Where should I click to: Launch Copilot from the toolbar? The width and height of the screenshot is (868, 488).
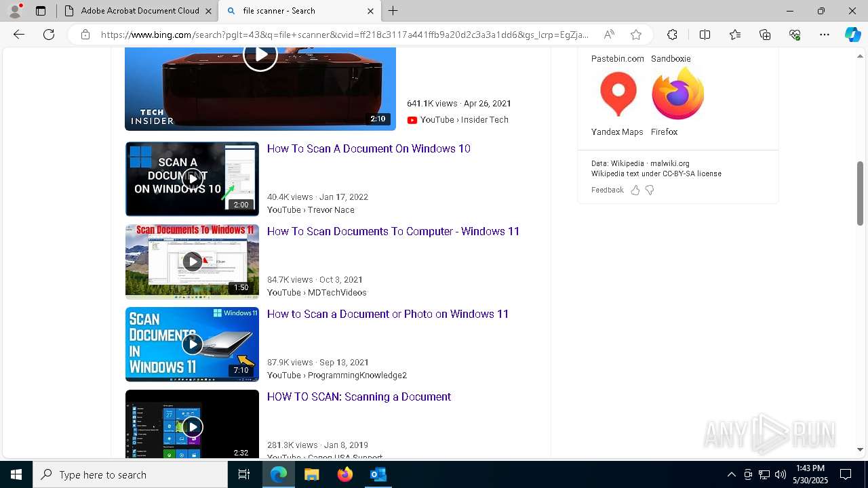[x=852, y=35]
